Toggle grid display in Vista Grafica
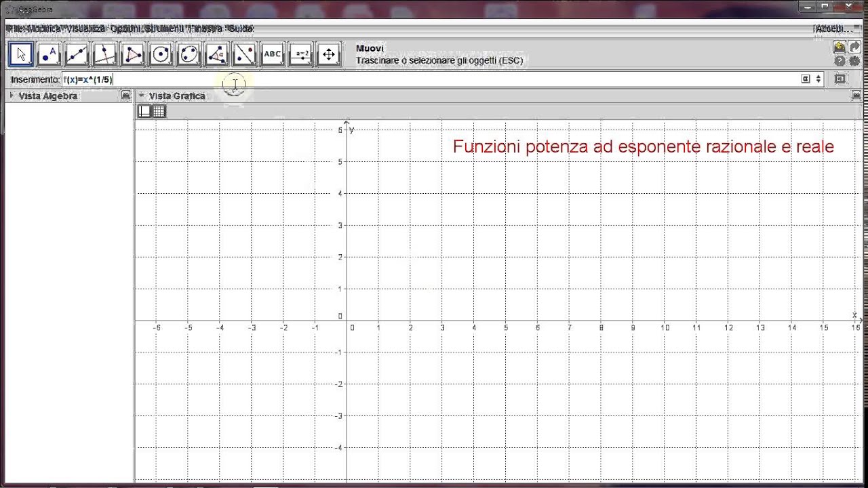The width and height of the screenshot is (868, 488). click(x=159, y=112)
